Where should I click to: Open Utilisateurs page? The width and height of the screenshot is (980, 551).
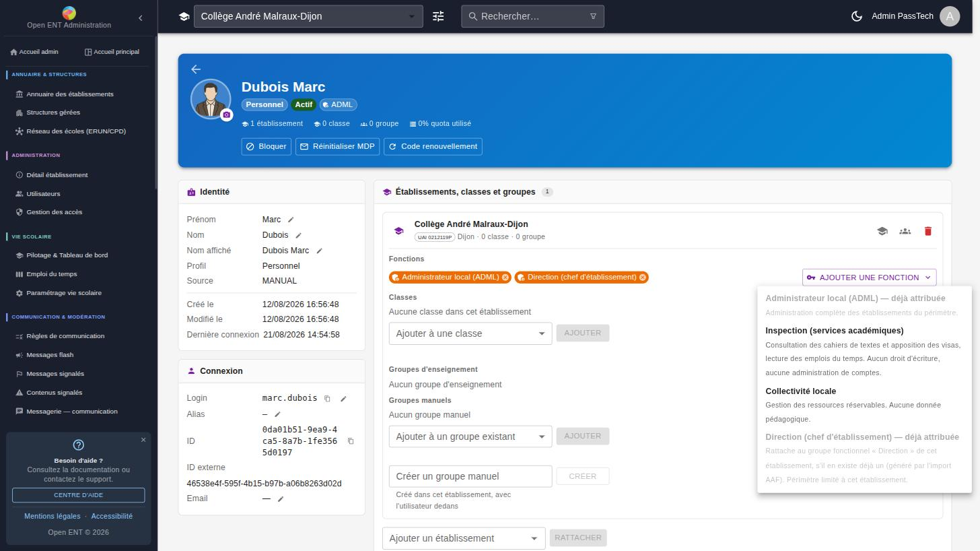43,194
